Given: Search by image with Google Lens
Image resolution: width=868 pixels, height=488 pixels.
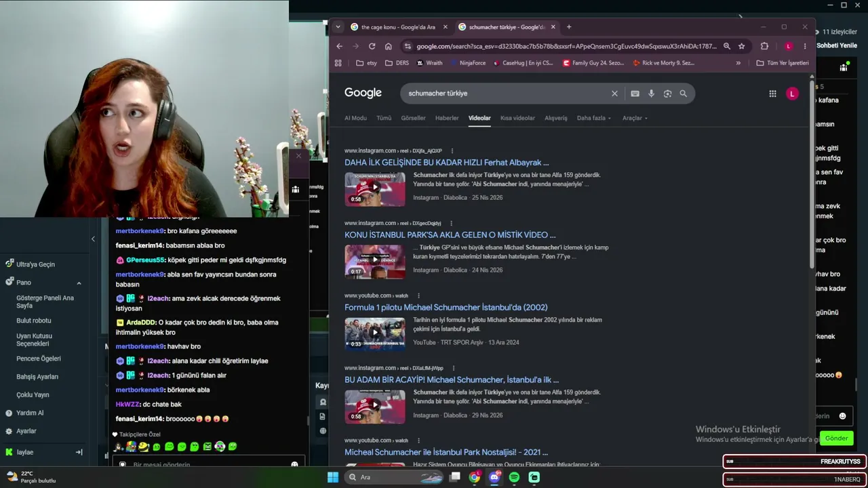Looking at the screenshot, I should (x=667, y=94).
